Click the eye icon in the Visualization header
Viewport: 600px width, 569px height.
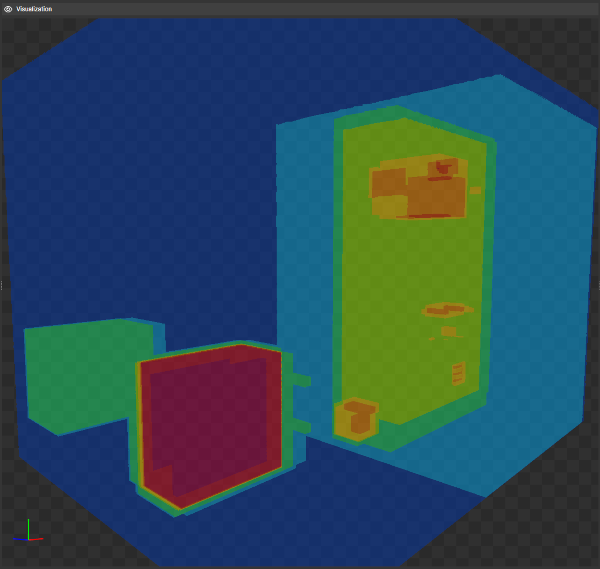[x=8, y=8]
